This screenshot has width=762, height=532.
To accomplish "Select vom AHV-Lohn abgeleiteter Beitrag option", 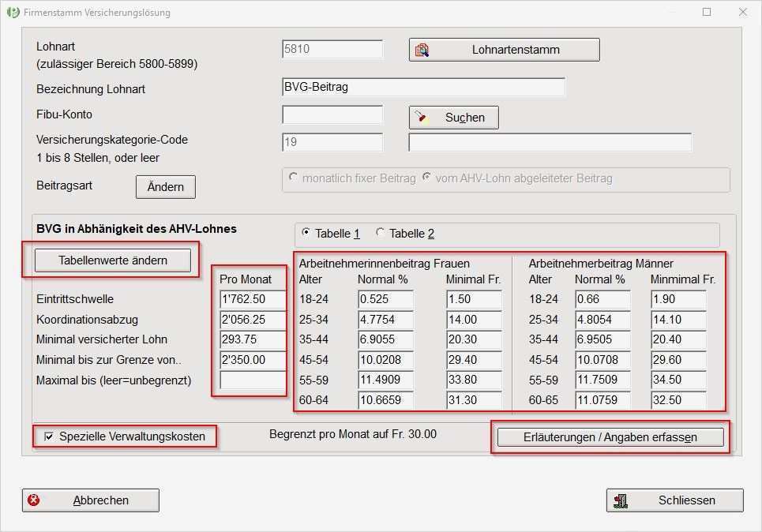I will pos(426,178).
